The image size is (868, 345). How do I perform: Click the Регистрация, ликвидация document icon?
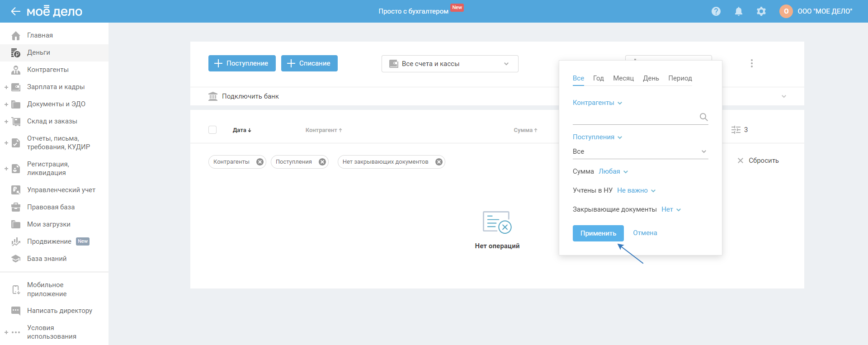(x=16, y=169)
